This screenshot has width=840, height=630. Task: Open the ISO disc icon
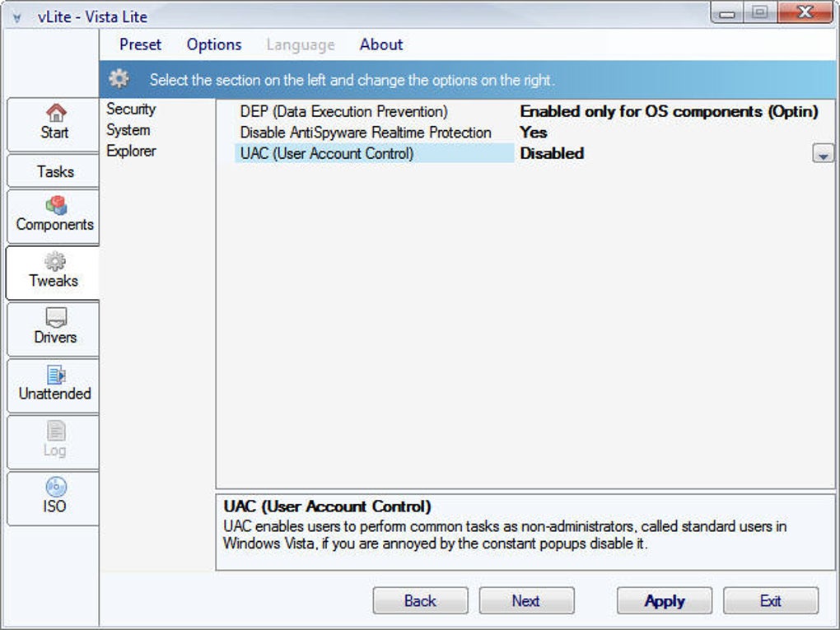pos(56,487)
